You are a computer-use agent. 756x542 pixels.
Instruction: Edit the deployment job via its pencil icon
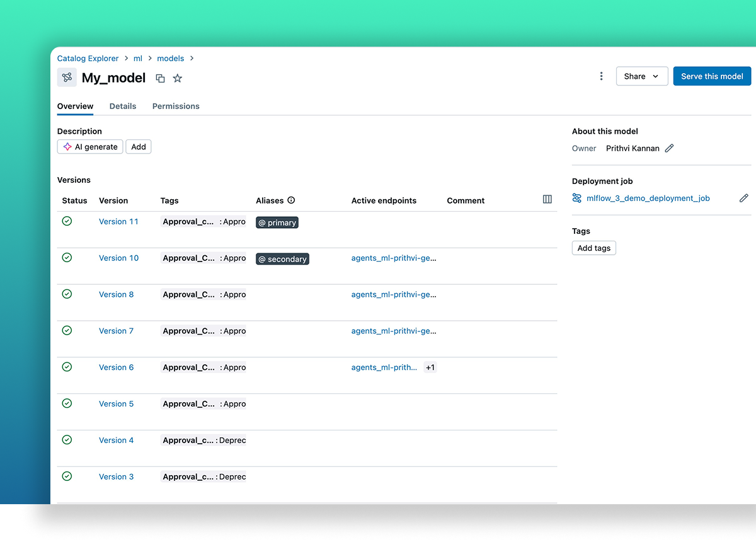click(743, 198)
